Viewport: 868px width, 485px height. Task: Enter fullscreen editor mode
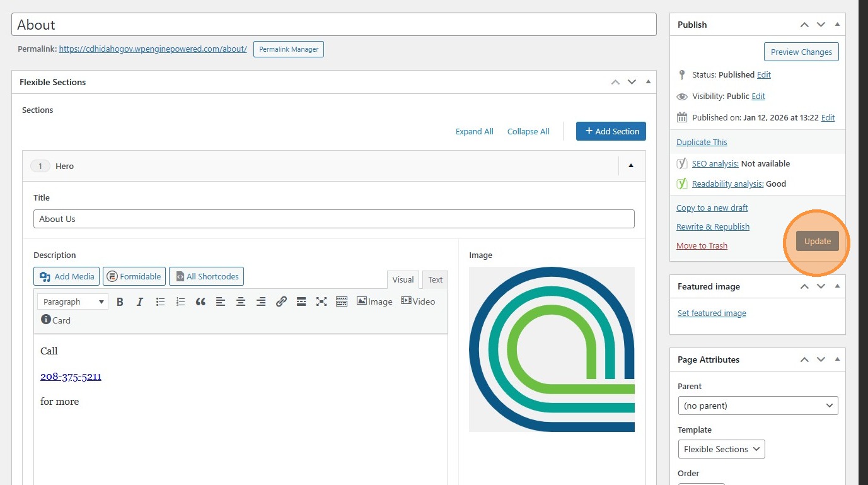(321, 301)
